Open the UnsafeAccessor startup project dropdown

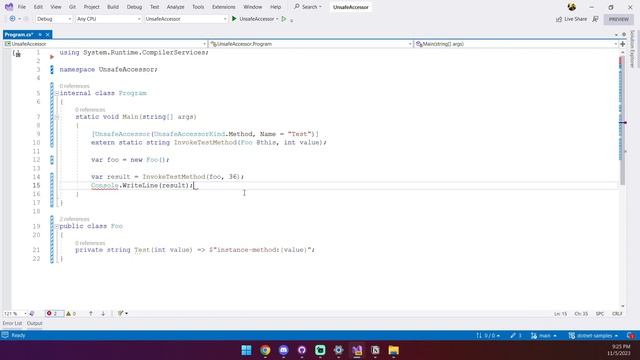click(186, 19)
